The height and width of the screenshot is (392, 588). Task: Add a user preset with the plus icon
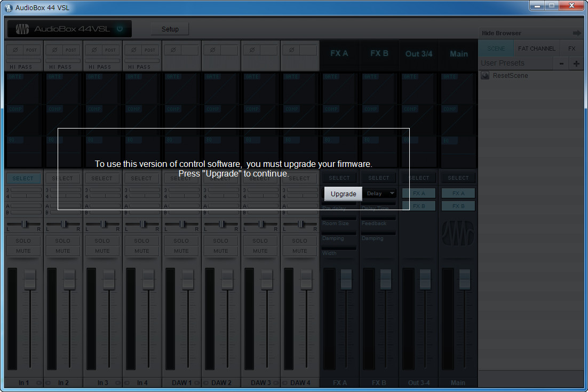576,63
